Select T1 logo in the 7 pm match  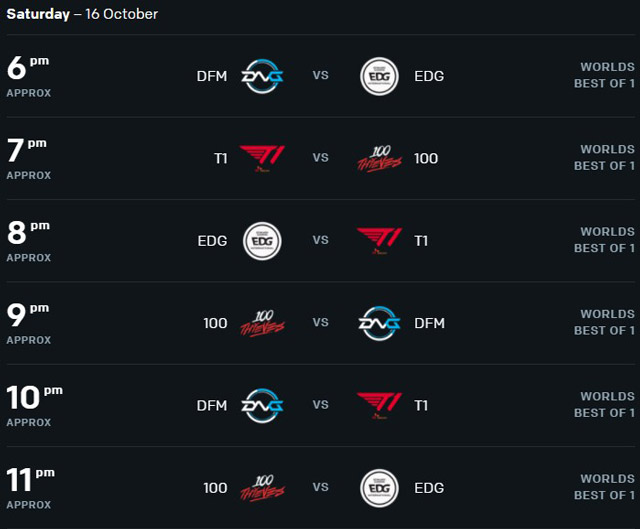pyautogui.click(x=262, y=158)
